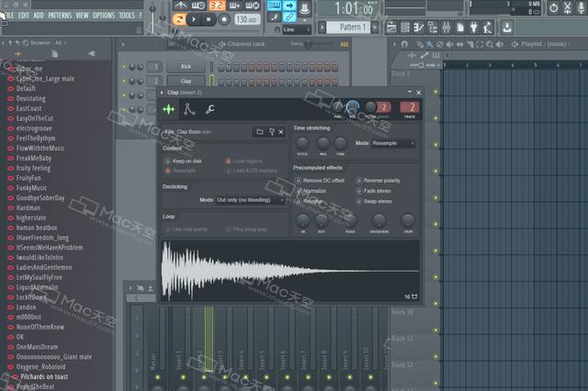Screen dimensions: 588x391
Task: Click next pattern arrow beside Pattern 1
Action: pos(374,27)
